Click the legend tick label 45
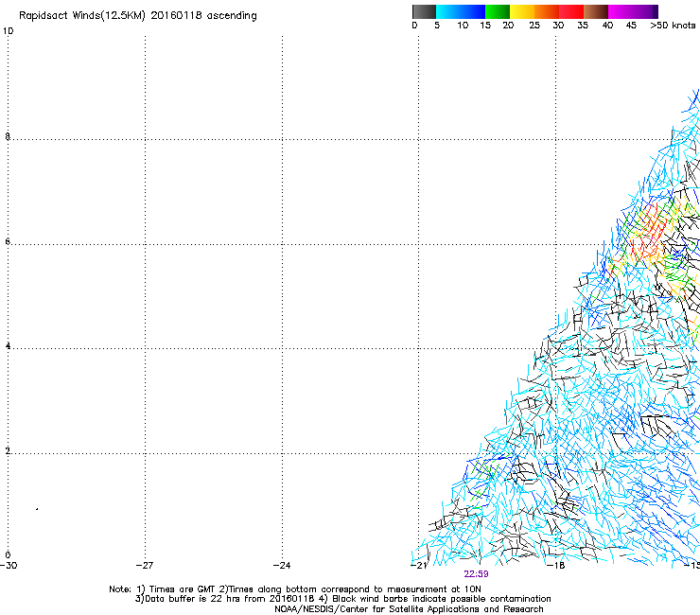 click(631, 26)
